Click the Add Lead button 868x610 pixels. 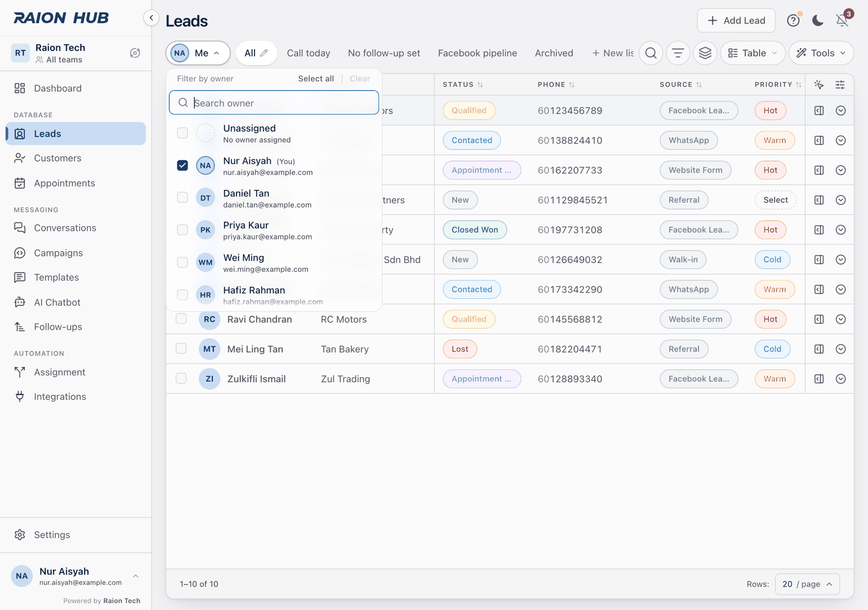click(736, 21)
